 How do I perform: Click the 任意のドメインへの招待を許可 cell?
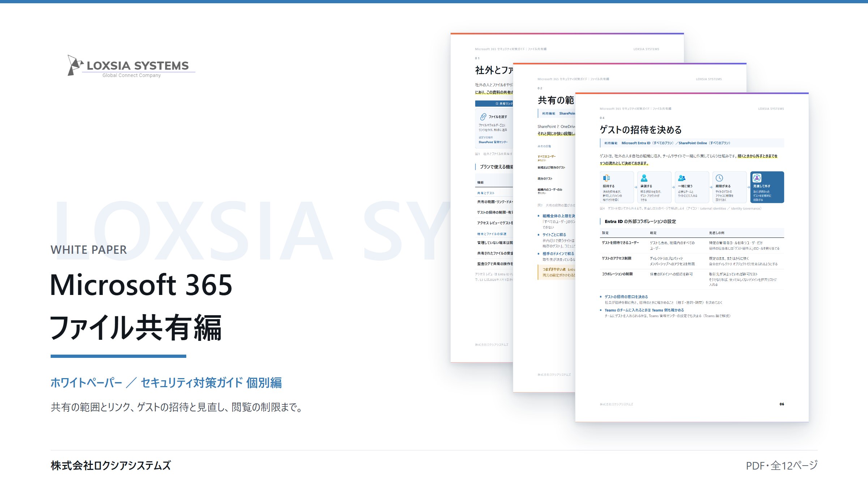point(671,274)
